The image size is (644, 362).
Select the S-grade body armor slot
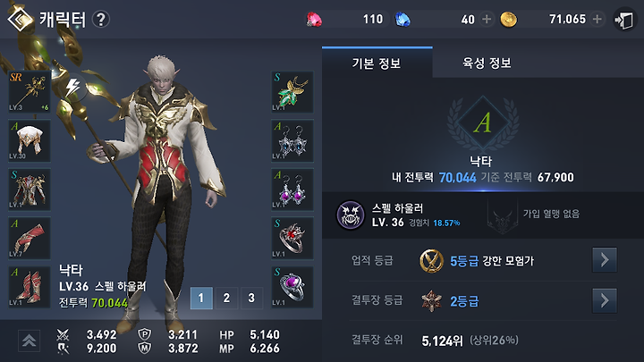tap(30, 189)
